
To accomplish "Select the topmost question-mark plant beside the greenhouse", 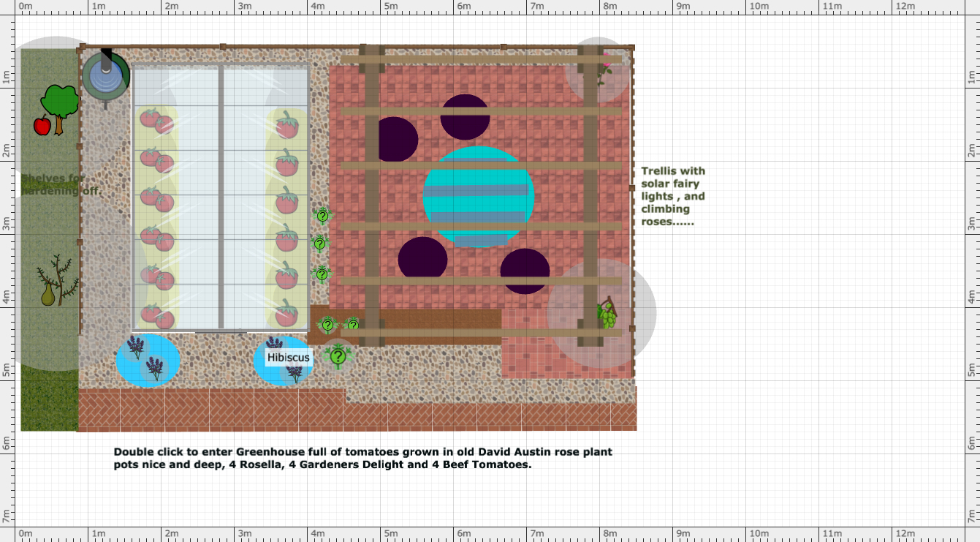I will 322,215.
